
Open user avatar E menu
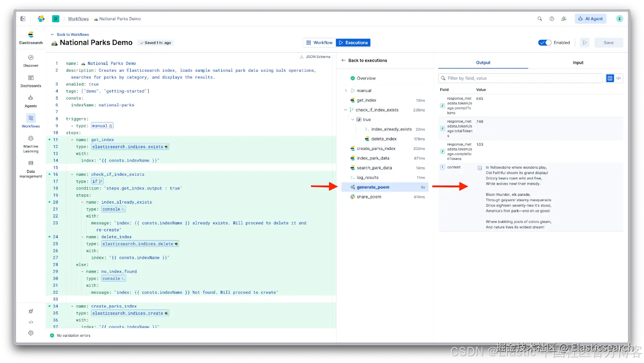click(619, 19)
